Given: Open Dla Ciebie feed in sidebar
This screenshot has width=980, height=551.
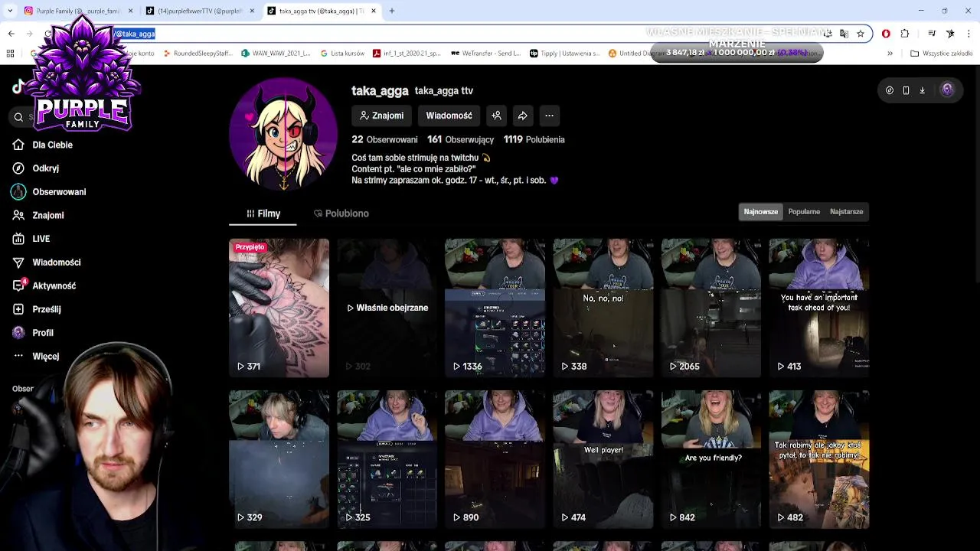Looking at the screenshot, I should 43,145.
